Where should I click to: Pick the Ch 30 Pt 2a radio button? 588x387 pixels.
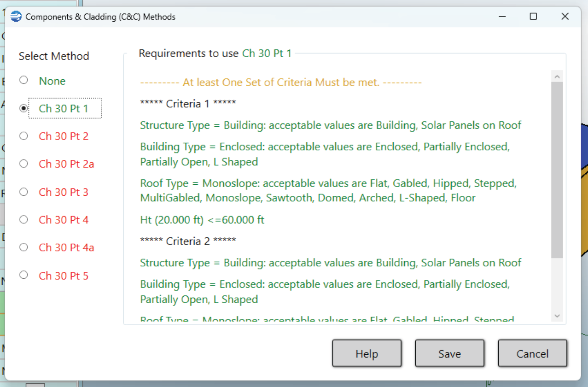tap(23, 164)
